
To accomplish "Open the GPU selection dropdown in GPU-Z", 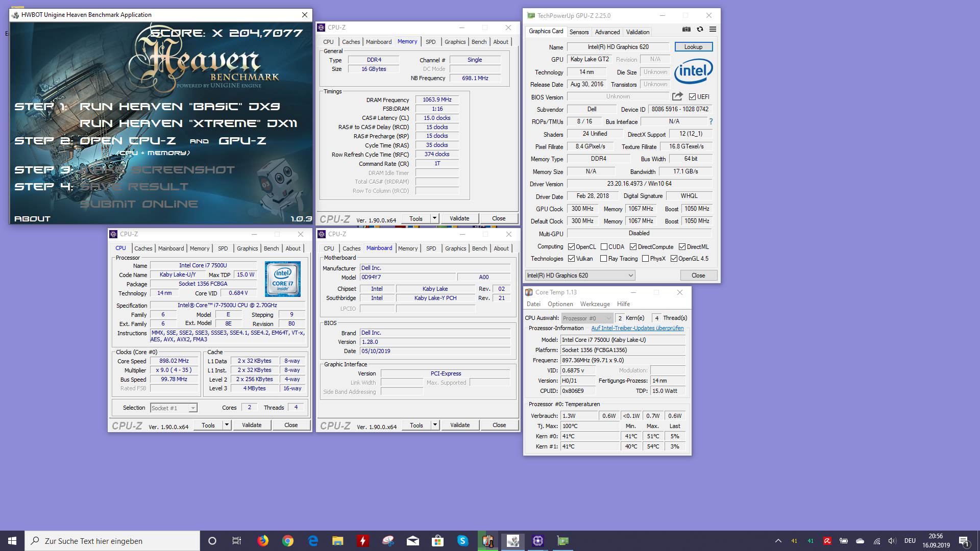I will [x=580, y=275].
